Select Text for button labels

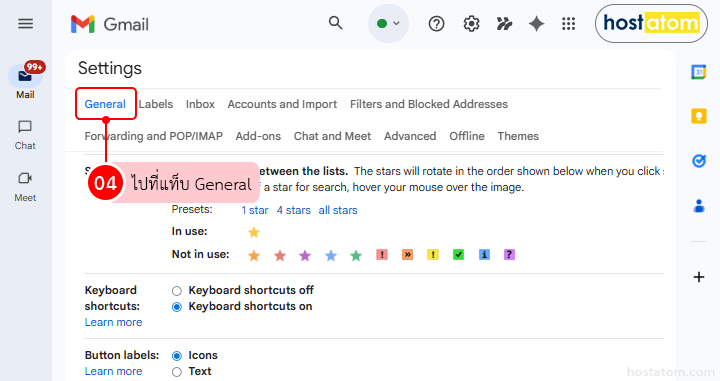177,372
